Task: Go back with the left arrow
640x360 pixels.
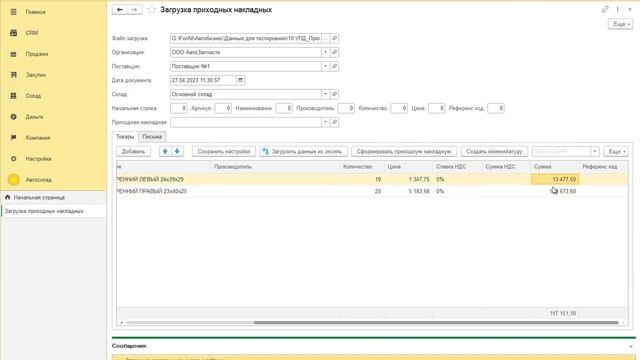Action: 120,9
